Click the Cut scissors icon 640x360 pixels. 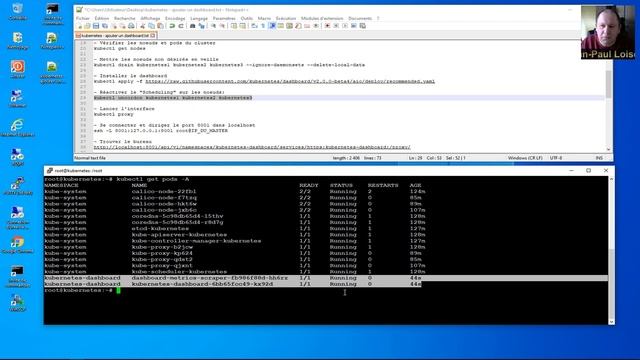point(143,26)
